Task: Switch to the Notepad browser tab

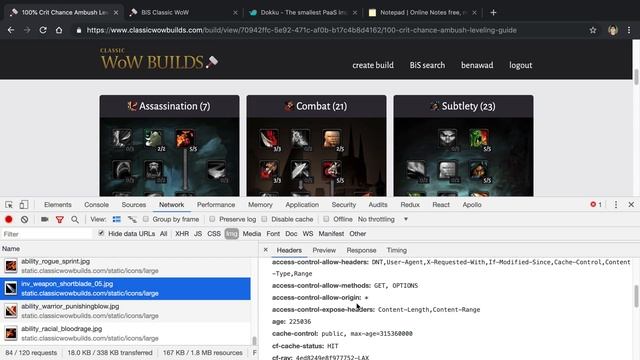Action: tap(422, 13)
